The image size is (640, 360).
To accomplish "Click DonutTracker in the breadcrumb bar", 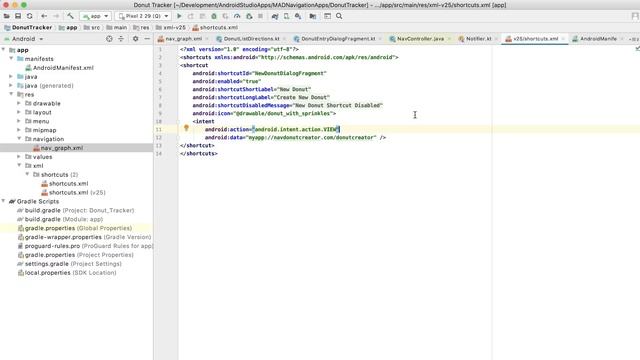I will point(28,27).
